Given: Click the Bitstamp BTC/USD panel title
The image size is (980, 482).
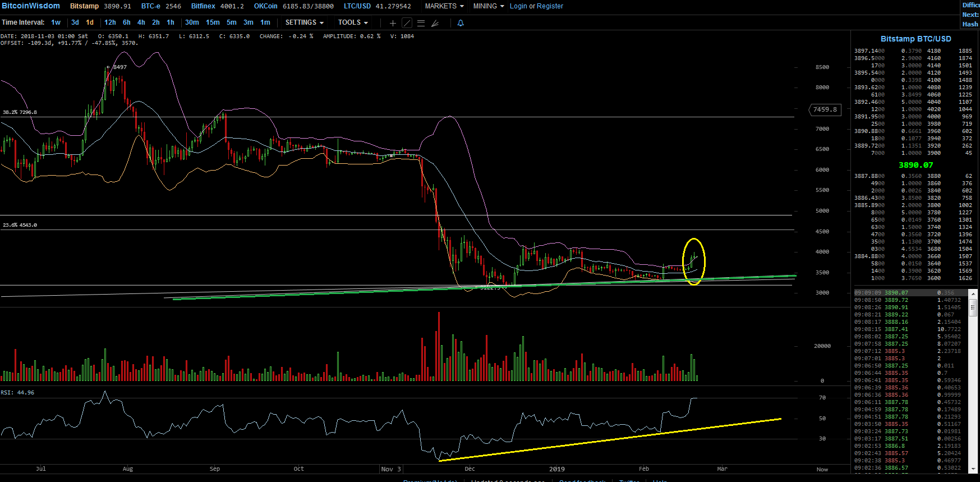Looking at the screenshot, I should tap(915, 39).
